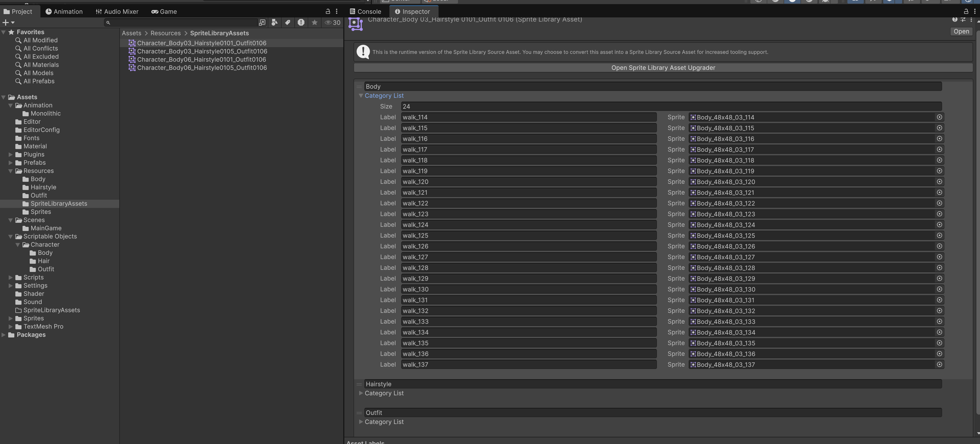Screen dimensions: 980x444
Task: Click the Open button in Inspector header
Action: (x=961, y=31)
